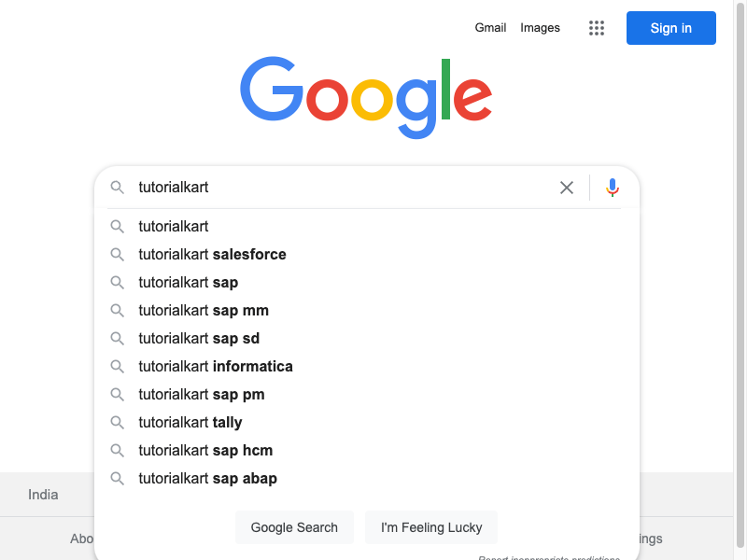Pick the "tutorialkart sap mm" suggestion
The image size is (747, 560).
(x=204, y=311)
